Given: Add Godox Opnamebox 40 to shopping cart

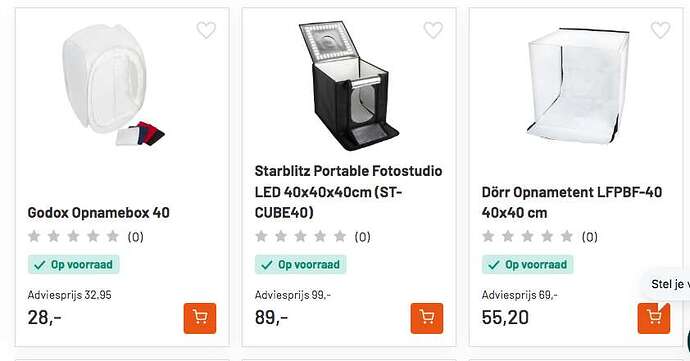Looking at the screenshot, I should coord(200,318).
